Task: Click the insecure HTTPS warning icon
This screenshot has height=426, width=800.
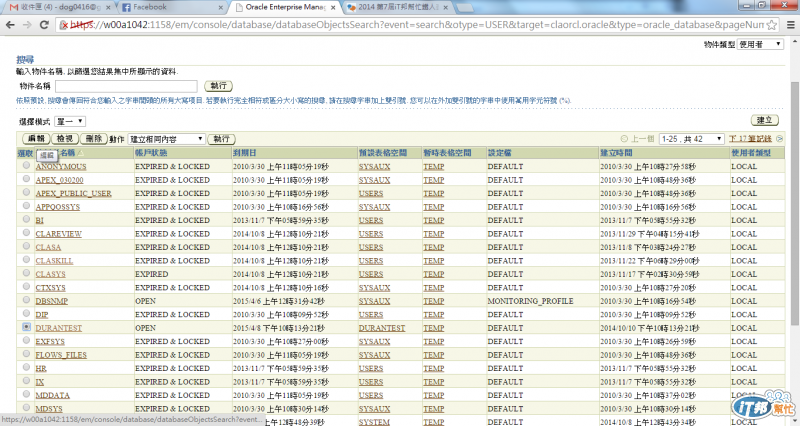Action: [x=63, y=24]
